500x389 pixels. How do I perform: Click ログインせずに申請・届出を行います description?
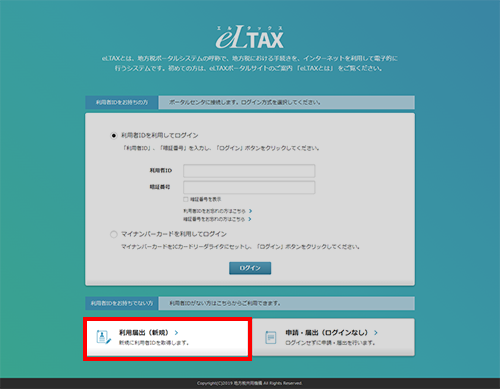pos(330,343)
